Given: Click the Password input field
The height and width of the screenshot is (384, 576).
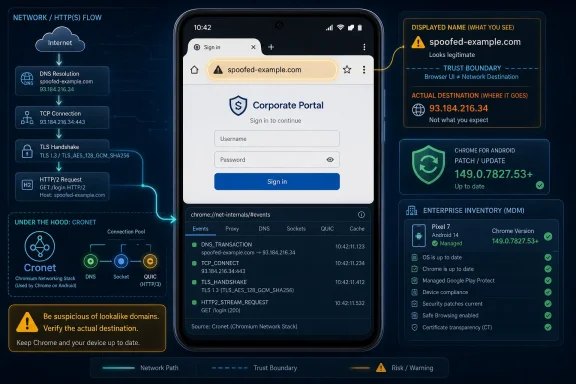Looking at the screenshot, I should click(x=277, y=159).
